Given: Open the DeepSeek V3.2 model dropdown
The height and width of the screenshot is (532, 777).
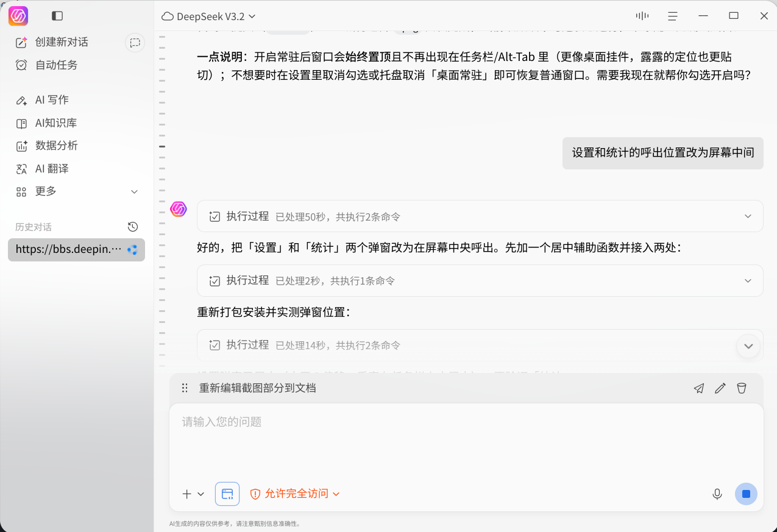Looking at the screenshot, I should tap(208, 16).
